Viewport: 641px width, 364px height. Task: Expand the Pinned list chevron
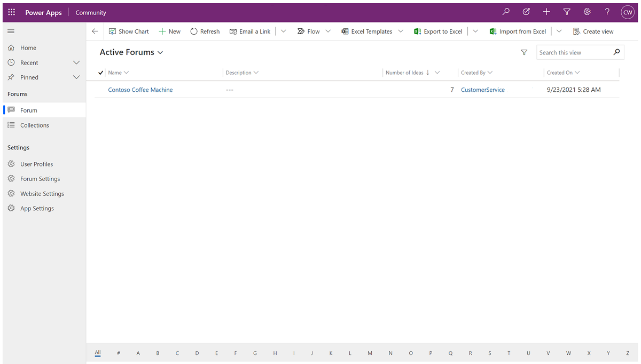(x=76, y=77)
